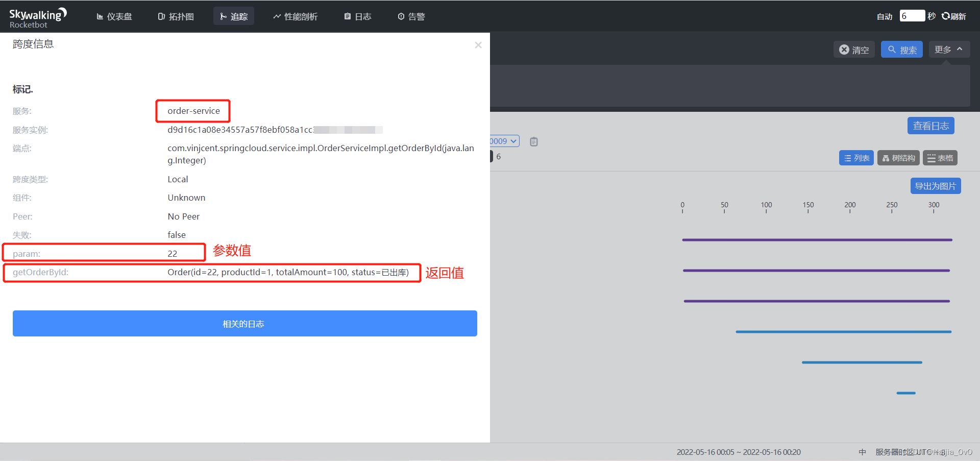Image resolution: width=980 pixels, height=461 pixels.
Task: Click the 搜索 search button
Action: click(x=902, y=50)
